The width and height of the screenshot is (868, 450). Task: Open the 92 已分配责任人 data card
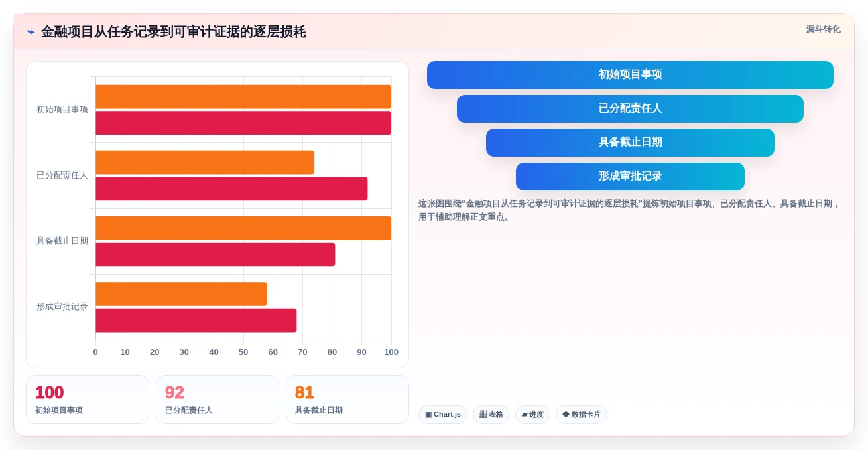coord(217,400)
